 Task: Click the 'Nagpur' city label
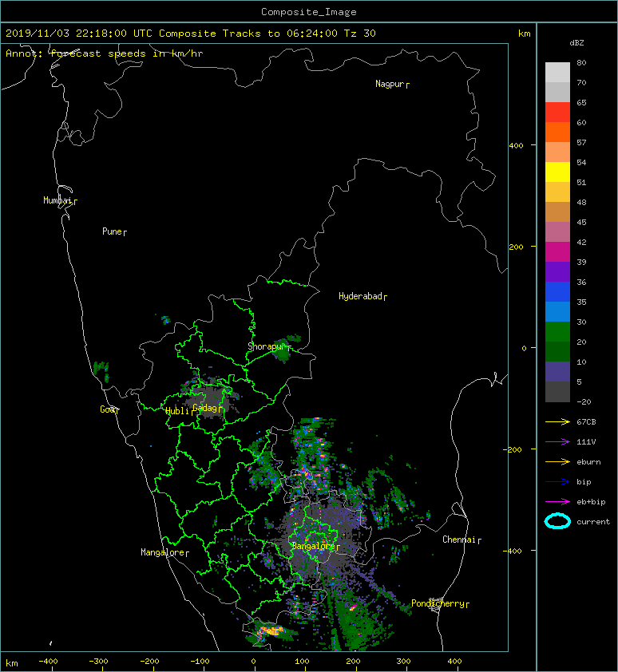tap(390, 84)
